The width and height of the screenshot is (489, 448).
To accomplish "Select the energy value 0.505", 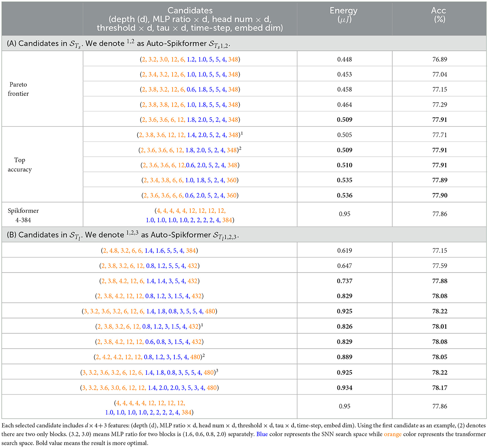I will click(344, 135).
